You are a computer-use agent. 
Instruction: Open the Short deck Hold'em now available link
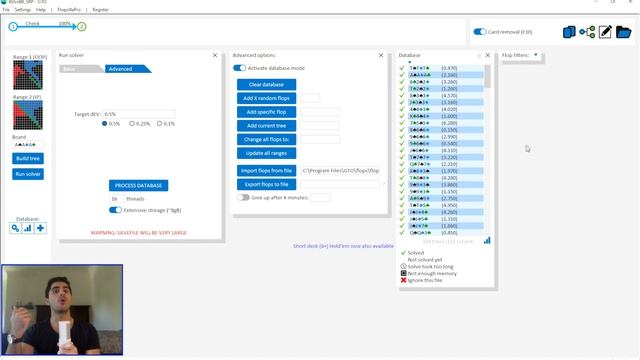click(343, 246)
